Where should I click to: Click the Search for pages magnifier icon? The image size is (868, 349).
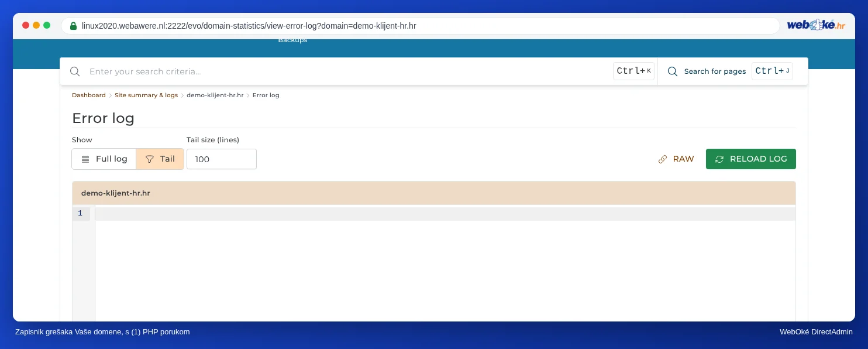point(673,71)
